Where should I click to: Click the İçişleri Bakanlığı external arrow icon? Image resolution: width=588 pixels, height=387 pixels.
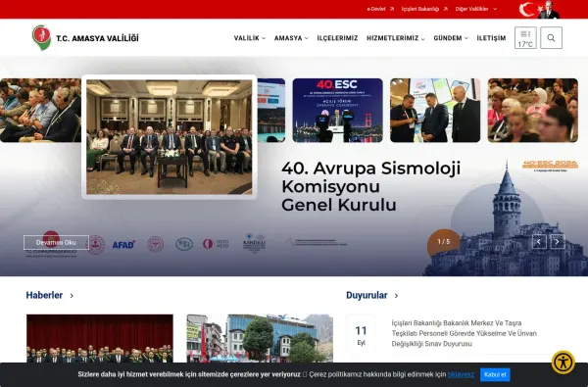[x=446, y=9]
